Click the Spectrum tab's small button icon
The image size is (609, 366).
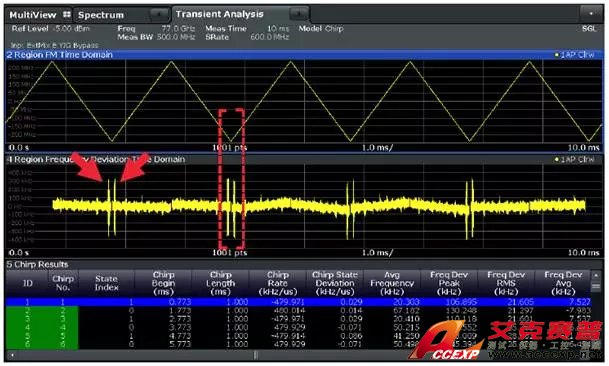click(159, 15)
